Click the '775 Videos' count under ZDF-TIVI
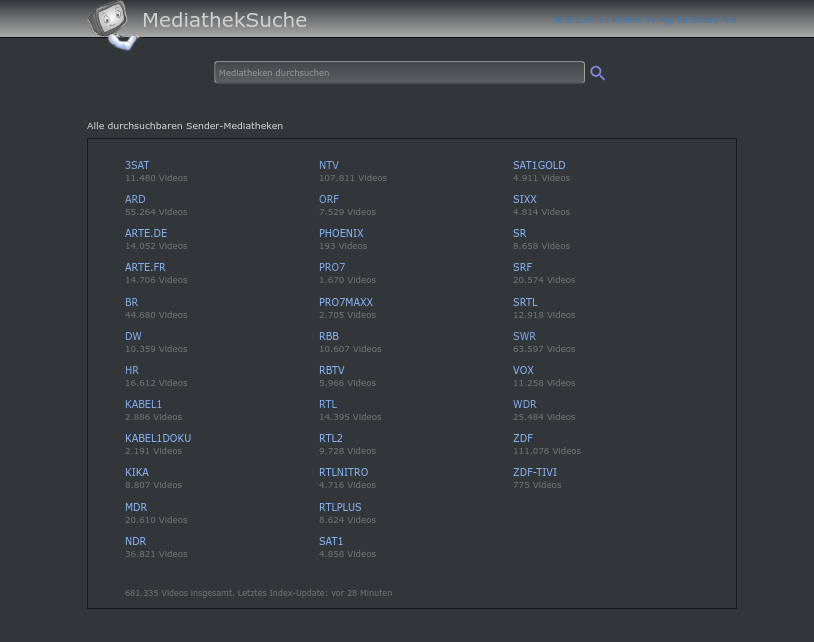 537,485
